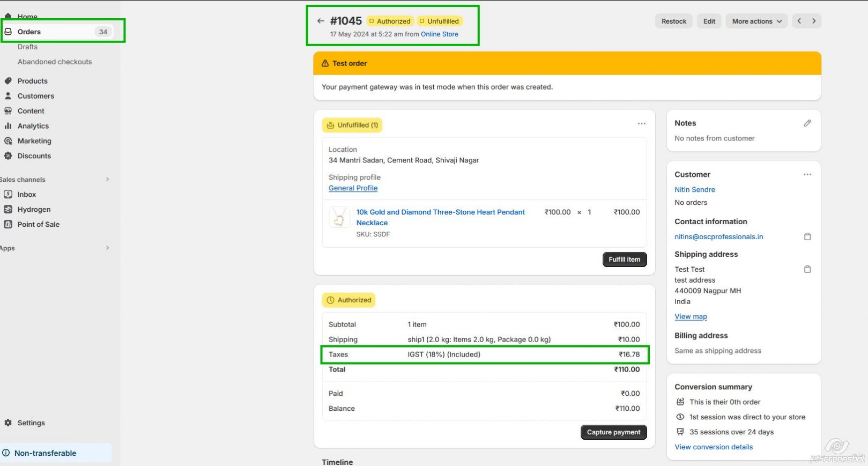Open Orders in the sidebar
This screenshot has width=868, height=466.
(x=29, y=32)
